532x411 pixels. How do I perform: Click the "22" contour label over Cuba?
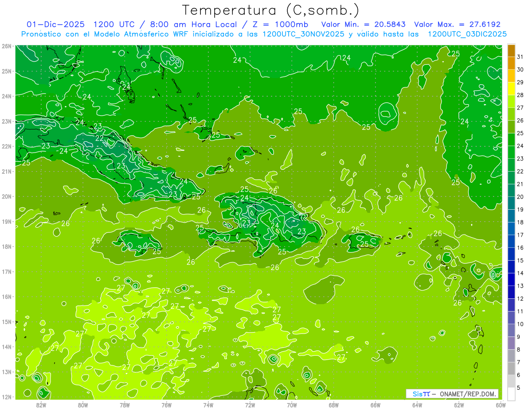pos(99,138)
